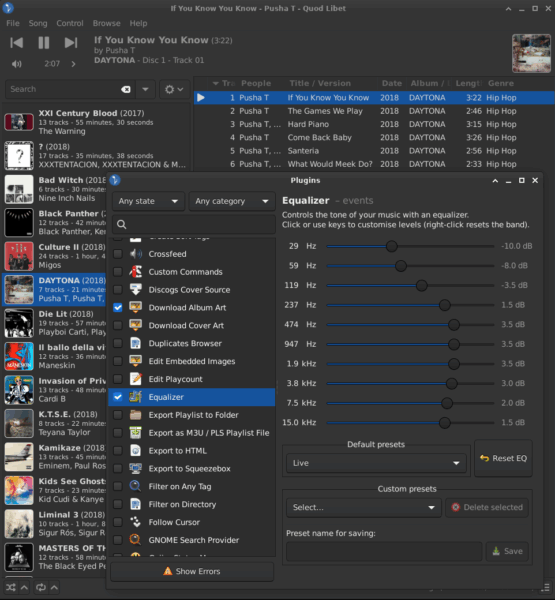Enable the Duplicates Browser checkbox
555x600 pixels.
tap(118, 343)
